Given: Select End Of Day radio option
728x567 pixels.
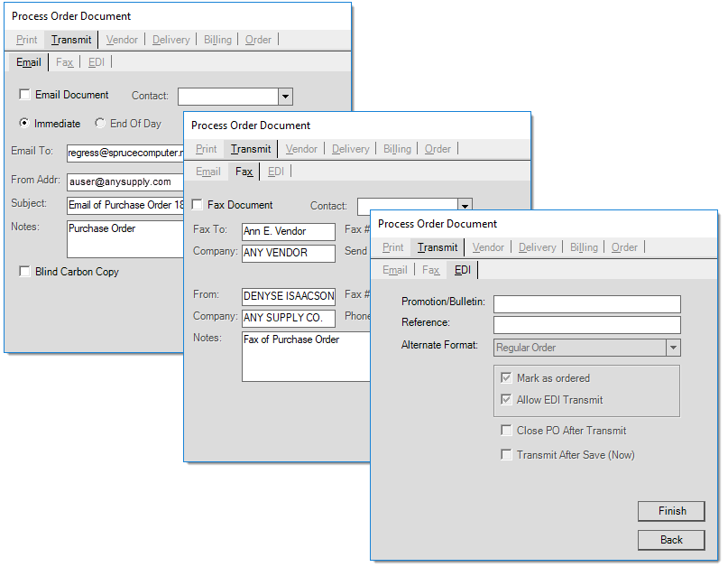Looking at the screenshot, I should pyautogui.click(x=100, y=123).
